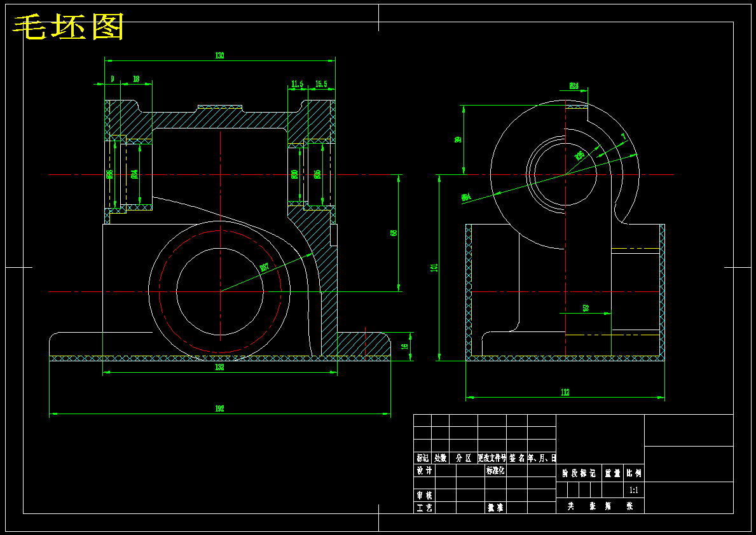Image resolution: width=756 pixels, height=535 pixels.
Task: Select the top dimension value 130
Action: point(219,55)
